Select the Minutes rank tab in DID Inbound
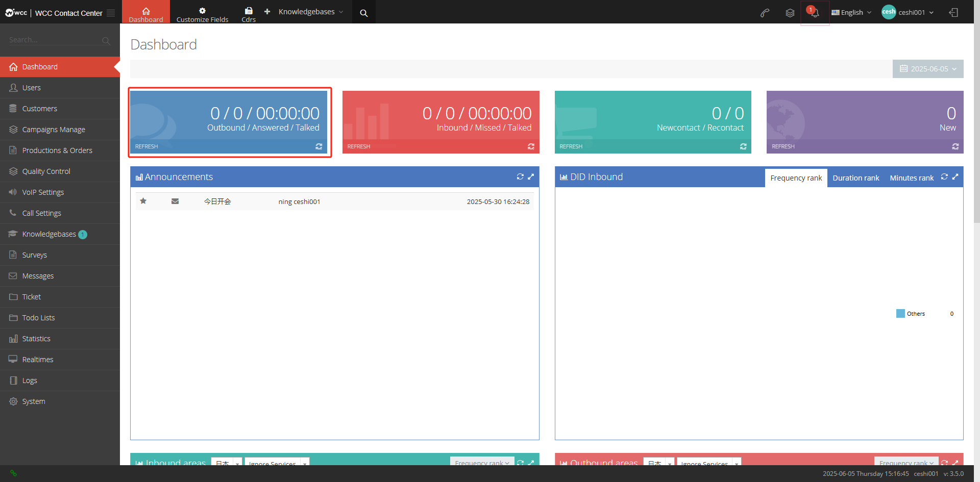Viewport: 980px width, 482px height. click(x=912, y=178)
